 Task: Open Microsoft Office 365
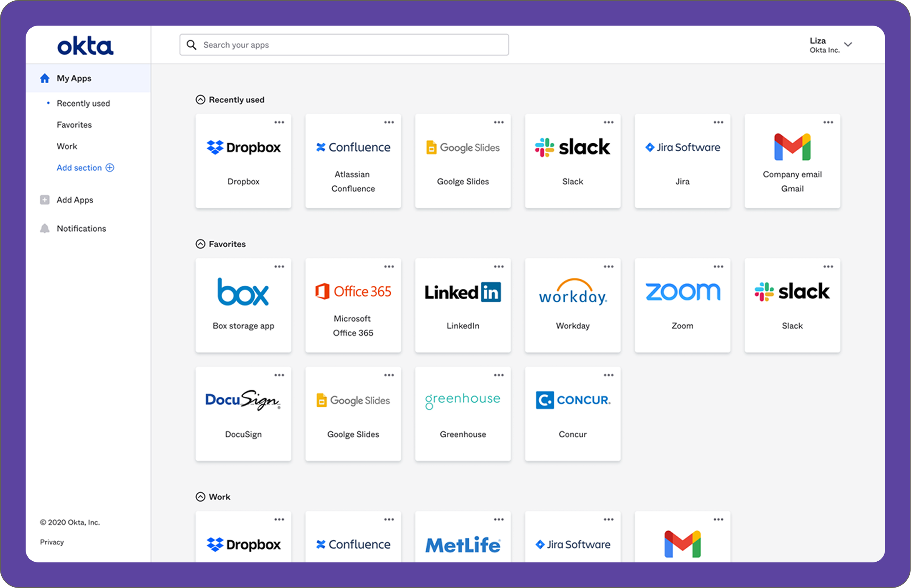pyautogui.click(x=353, y=305)
